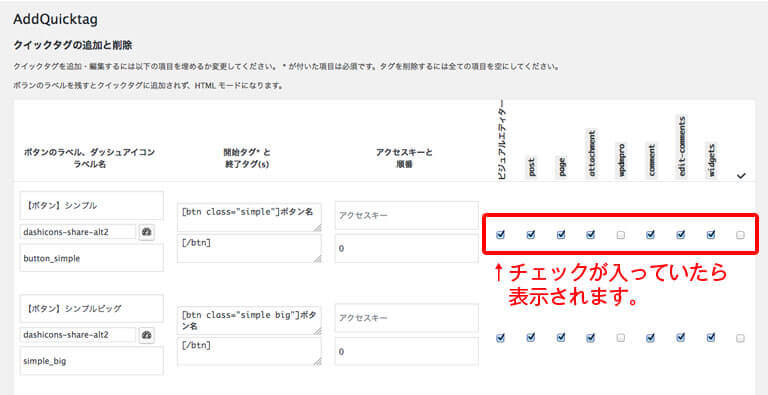Click dashicons-share-alt2 field in button_simple row
768x395 pixels.
(78, 232)
